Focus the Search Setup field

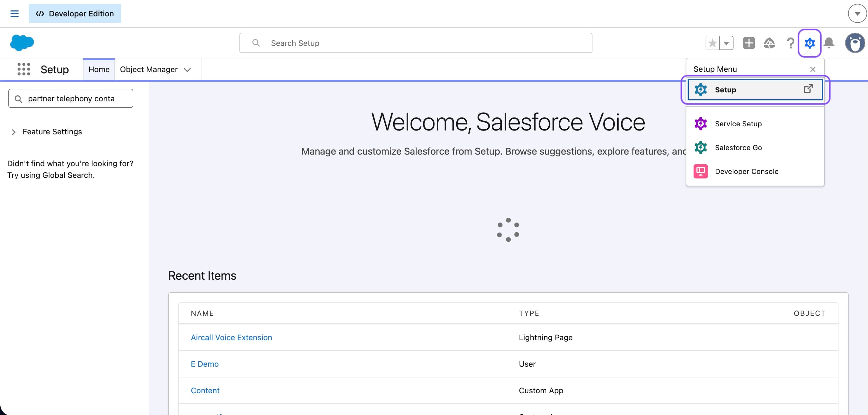(x=415, y=43)
